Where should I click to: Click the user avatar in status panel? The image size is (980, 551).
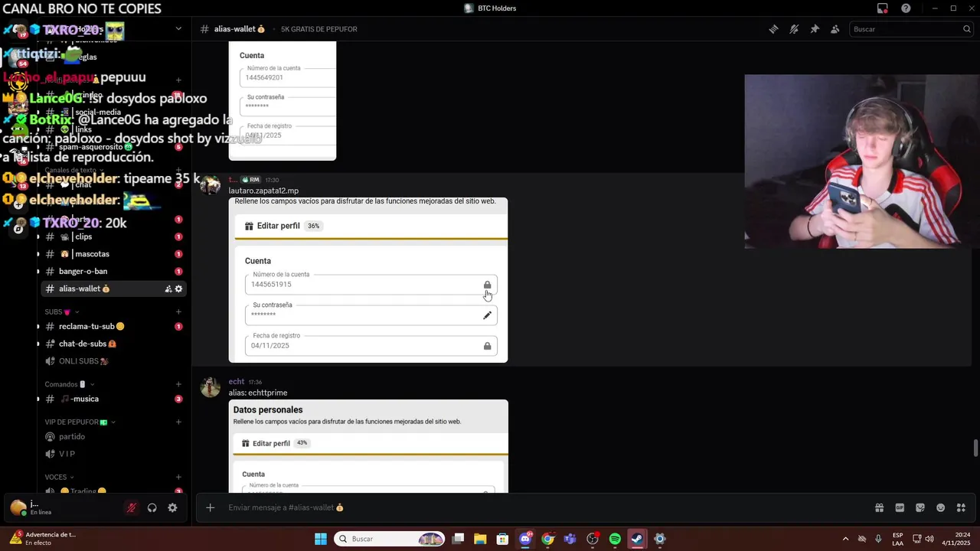[x=18, y=507]
